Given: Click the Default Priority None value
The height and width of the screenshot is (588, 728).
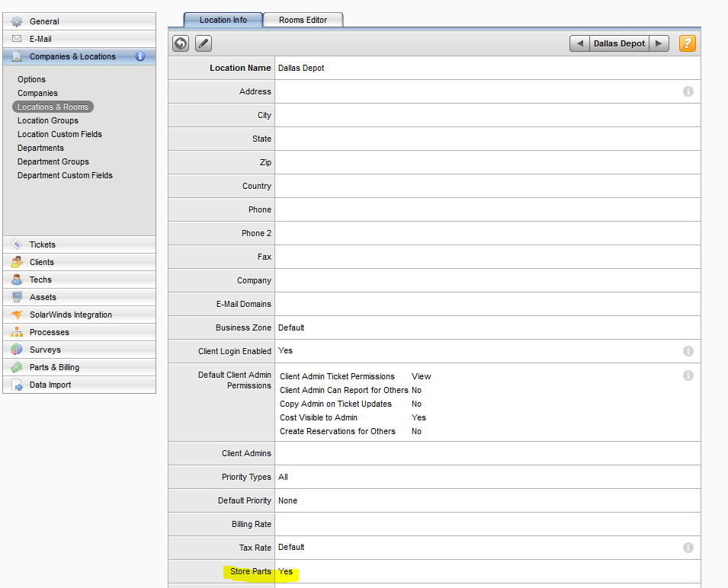Looking at the screenshot, I should tap(287, 500).
